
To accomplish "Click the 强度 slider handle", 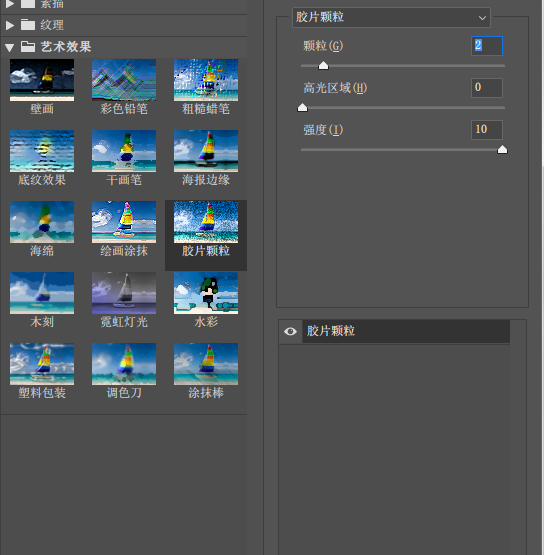I will tap(502, 149).
